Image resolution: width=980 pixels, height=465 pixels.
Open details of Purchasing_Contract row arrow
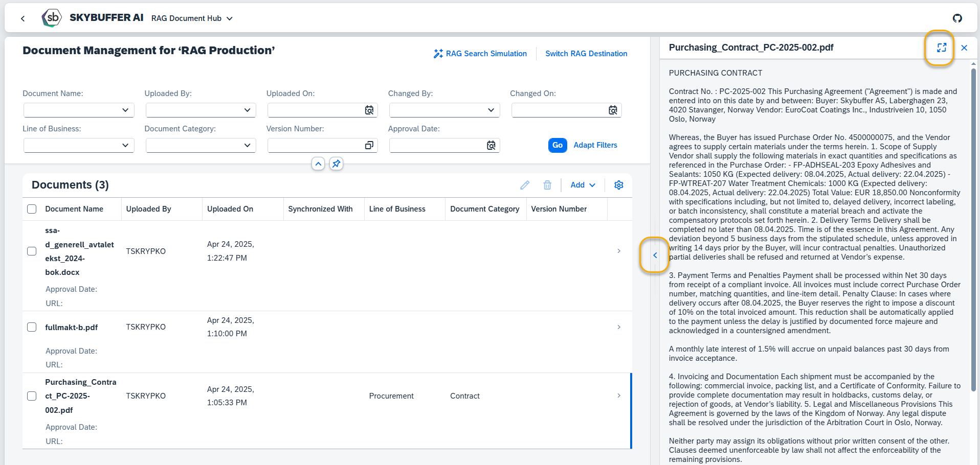point(619,396)
